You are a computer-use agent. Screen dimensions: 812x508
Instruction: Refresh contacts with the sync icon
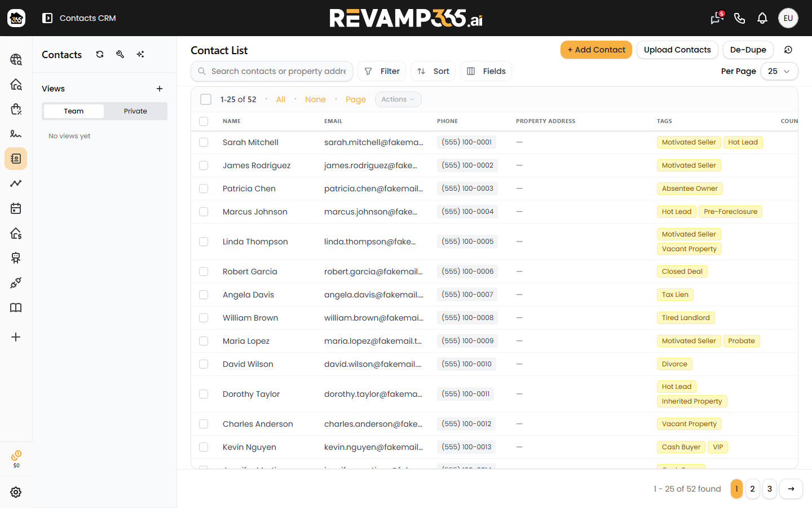click(100, 54)
